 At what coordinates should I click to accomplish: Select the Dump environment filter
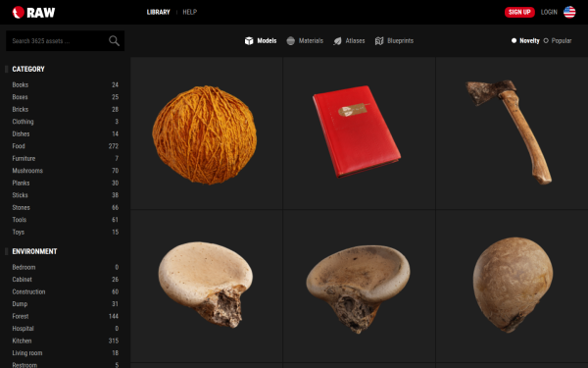click(66, 304)
